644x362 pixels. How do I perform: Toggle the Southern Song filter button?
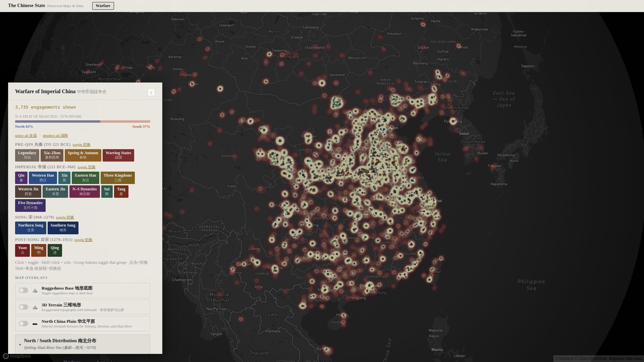tap(63, 228)
